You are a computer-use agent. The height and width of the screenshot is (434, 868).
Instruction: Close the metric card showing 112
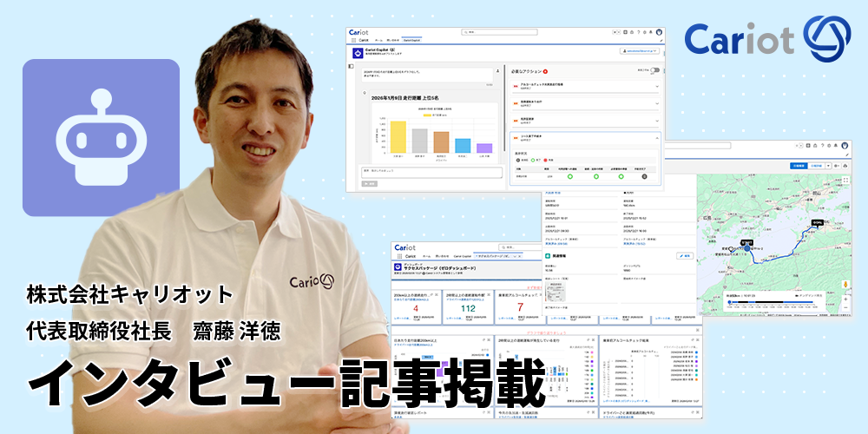click(x=490, y=296)
